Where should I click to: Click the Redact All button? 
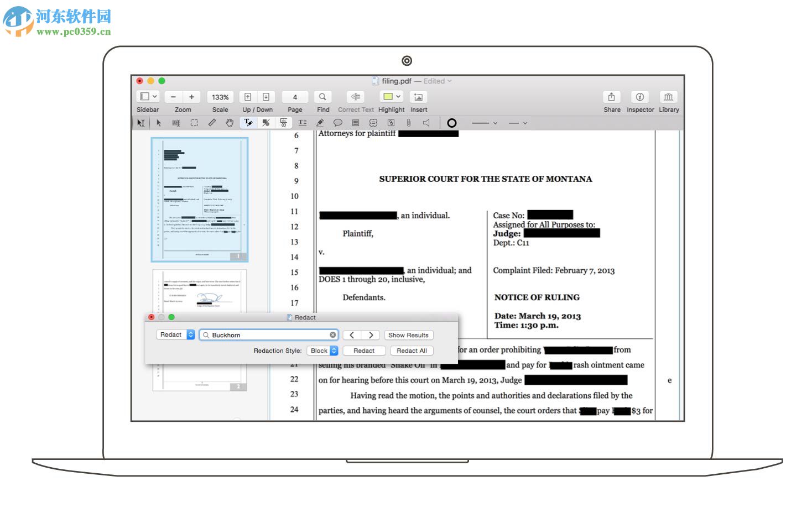pos(411,350)
